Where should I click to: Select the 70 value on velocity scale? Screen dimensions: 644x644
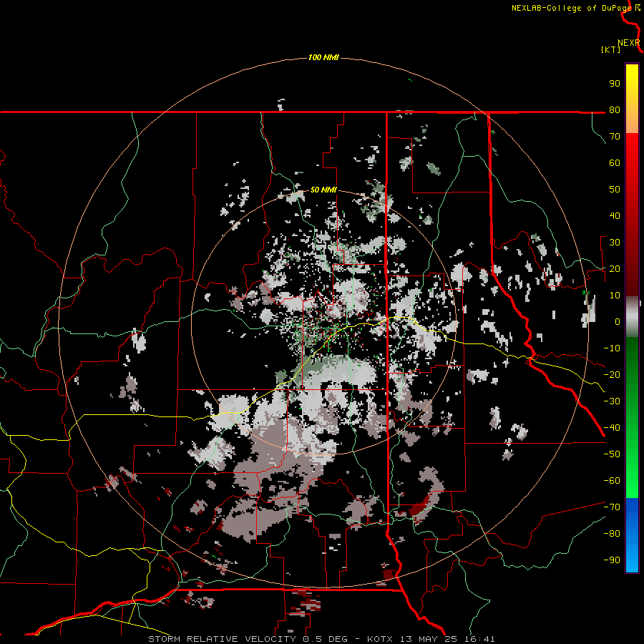point(615,137)
